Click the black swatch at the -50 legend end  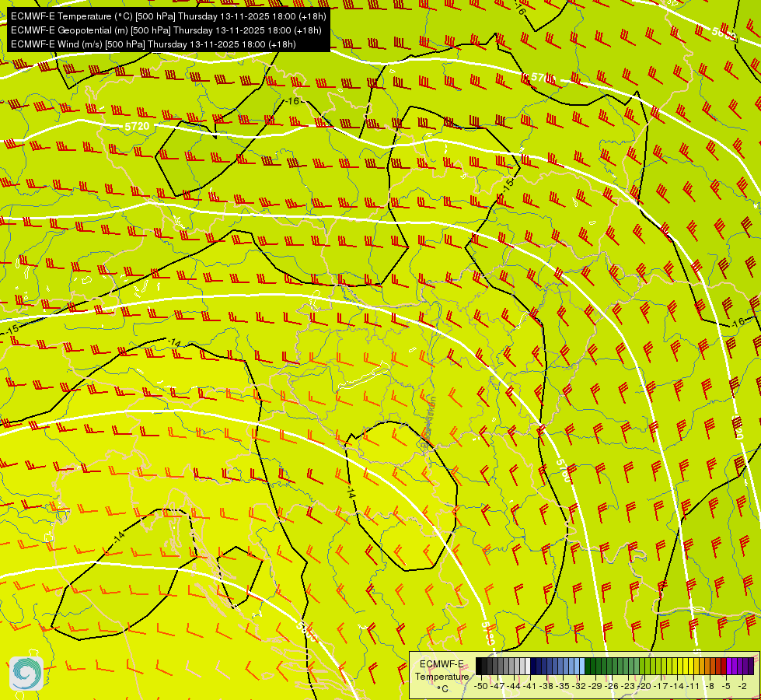[x=479, y=666]
